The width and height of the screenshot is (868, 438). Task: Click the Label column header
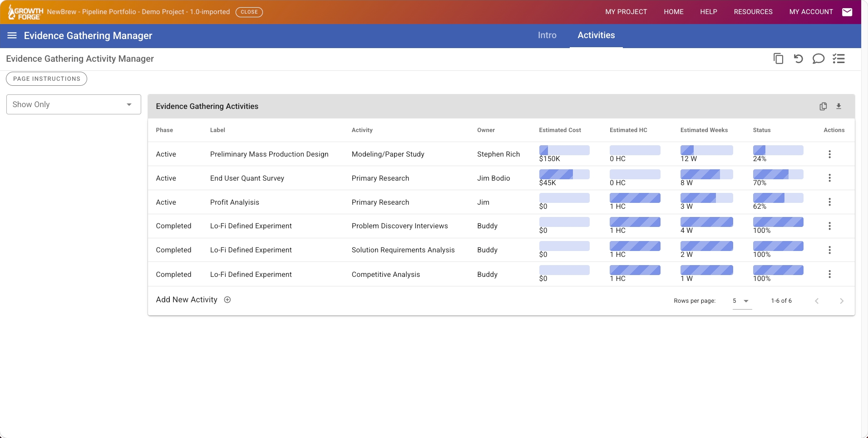tap(217, 130)
